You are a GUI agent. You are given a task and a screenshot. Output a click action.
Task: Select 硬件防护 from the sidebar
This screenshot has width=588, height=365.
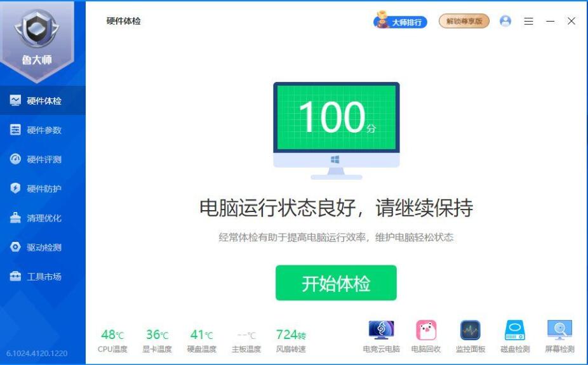point(43,189)
